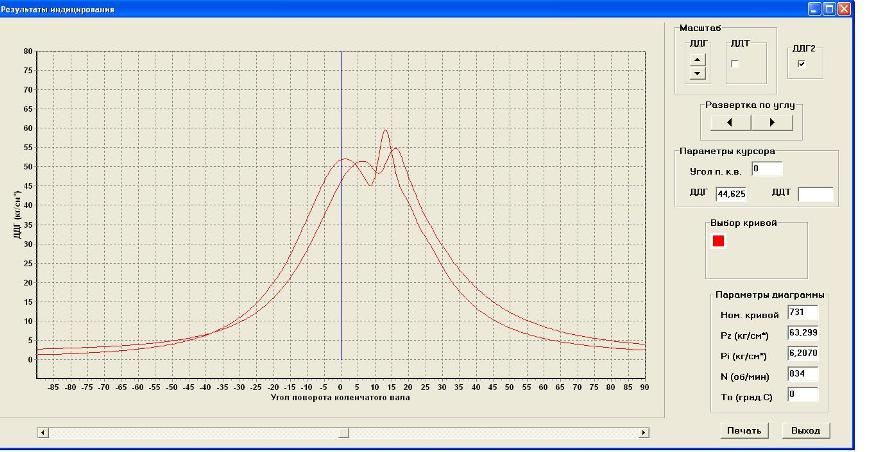The image size is (870, 452).
Task: Shift angle sweep left with arrow button
Action: pyautogui.click(x=730, y=123)
